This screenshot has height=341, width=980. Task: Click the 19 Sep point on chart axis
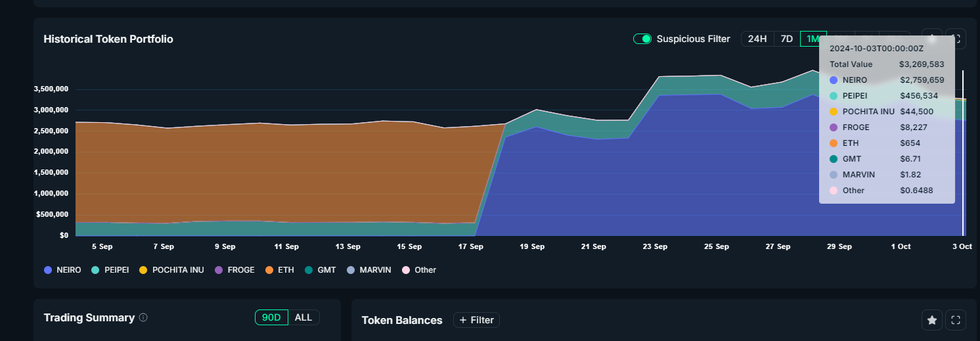point(532,246)
